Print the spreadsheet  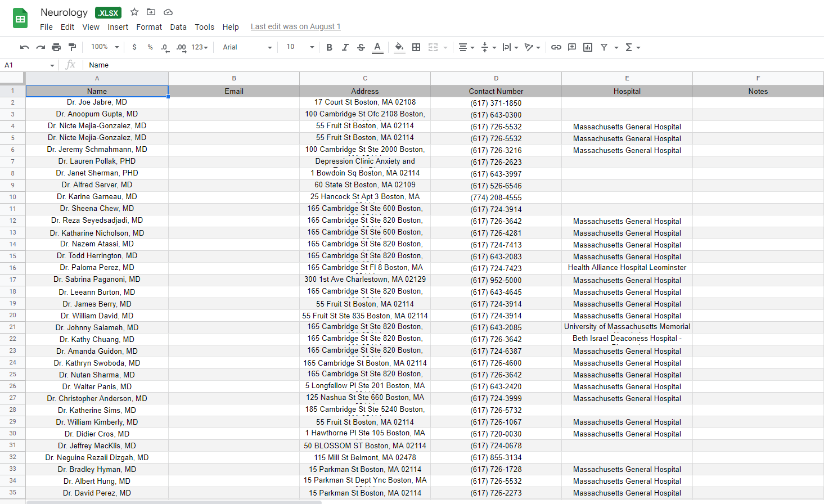coord(56,47)
